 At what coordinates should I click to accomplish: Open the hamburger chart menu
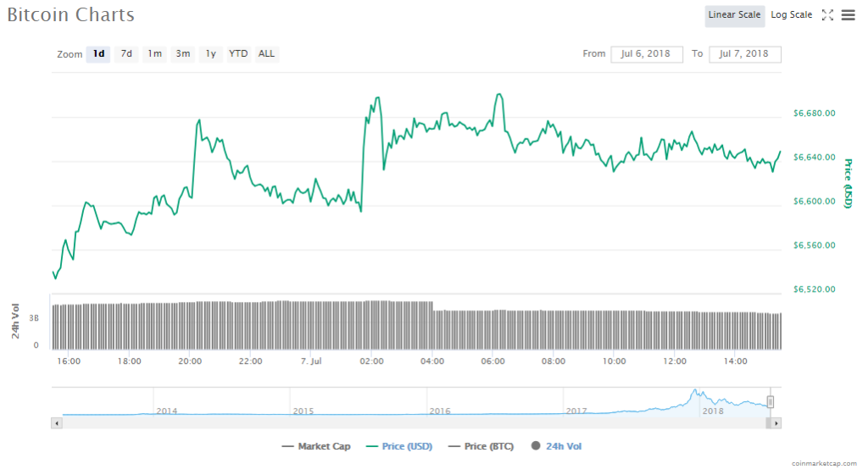[x=848, y=15]
